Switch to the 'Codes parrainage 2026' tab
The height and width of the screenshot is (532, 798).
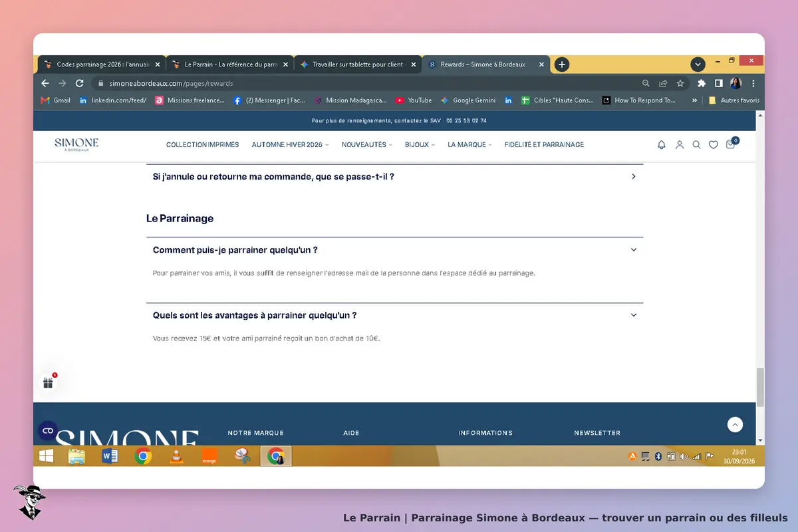(101, 65)
